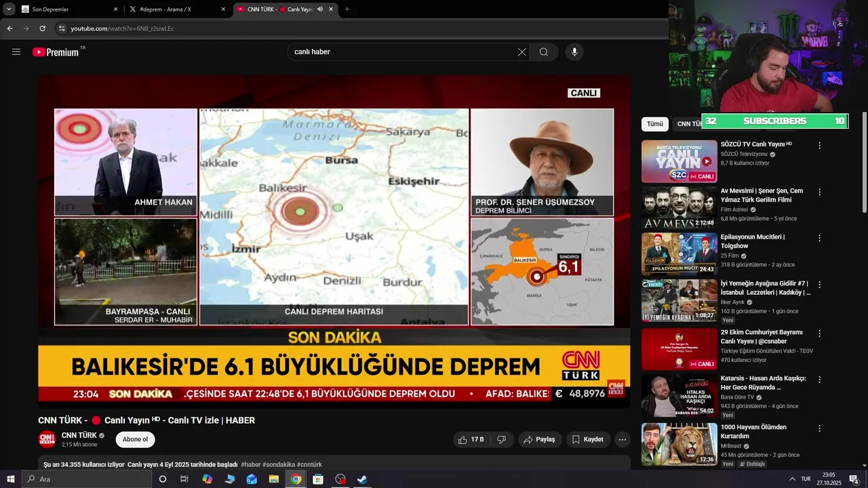Open the CNN TÜRK channel name link

79,435
